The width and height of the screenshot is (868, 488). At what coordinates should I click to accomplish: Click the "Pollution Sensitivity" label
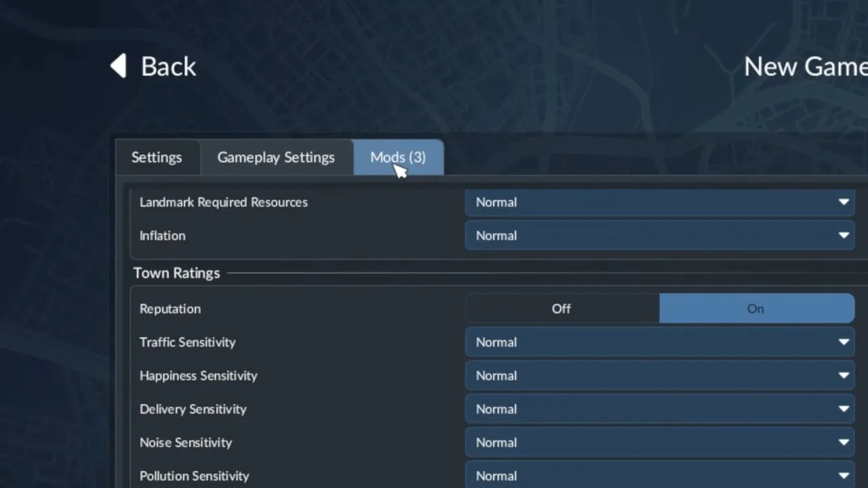pos(195,476)
